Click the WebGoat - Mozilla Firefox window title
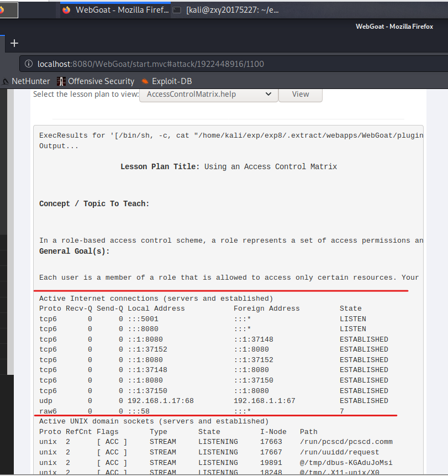The width and height of the screenshot is (448, 476). click(394, 27)
